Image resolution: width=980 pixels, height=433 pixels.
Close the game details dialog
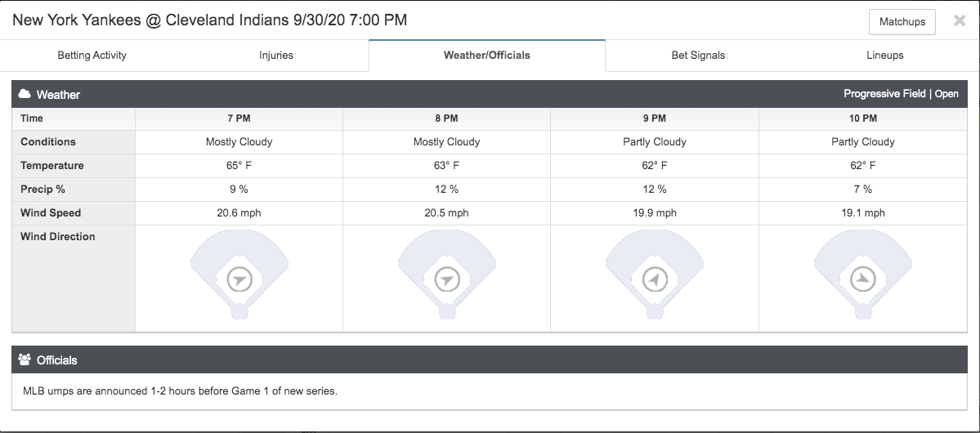(x=960, y=20)
